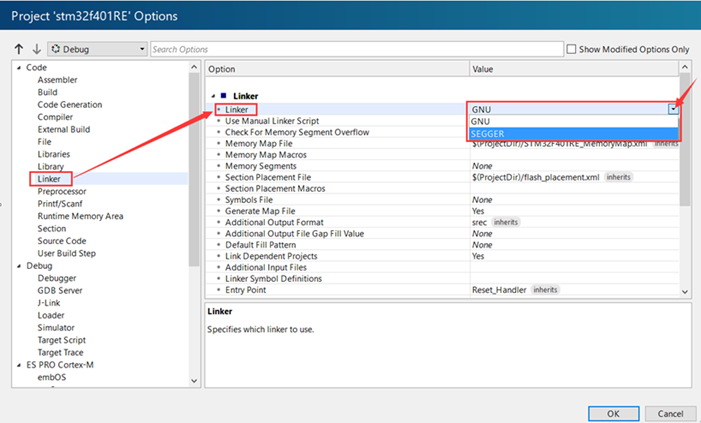Open GDB Server options
The height and width of the screenshot is (423, 701).
tap(60, 291)
